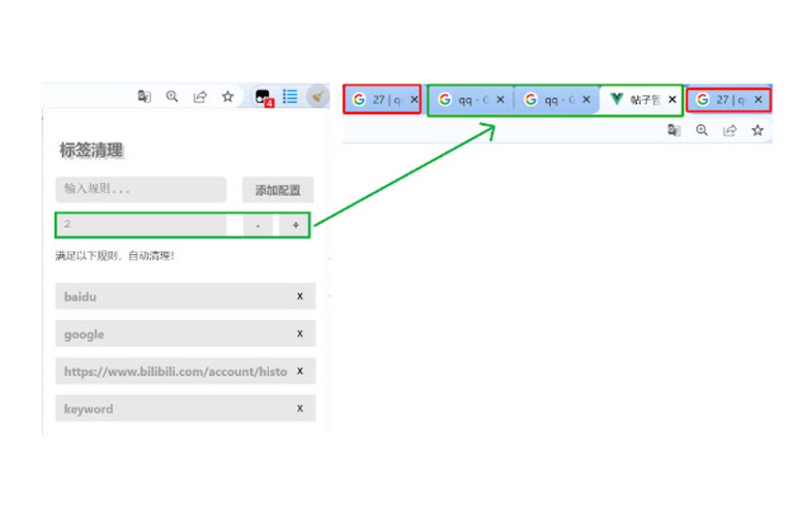Screen dimensions: 812x508
Task: Click the Google favicon on the leftmost 27 tab
Action: (358, 99)
